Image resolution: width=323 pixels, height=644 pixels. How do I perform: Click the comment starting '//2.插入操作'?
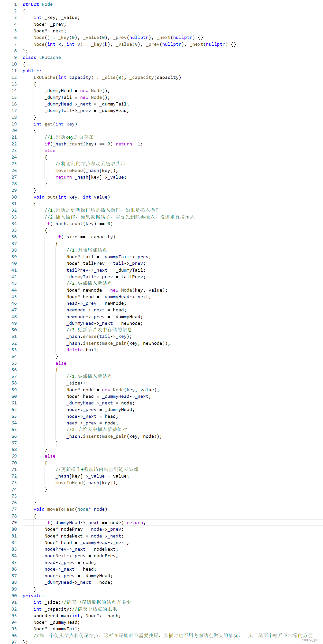120,217
